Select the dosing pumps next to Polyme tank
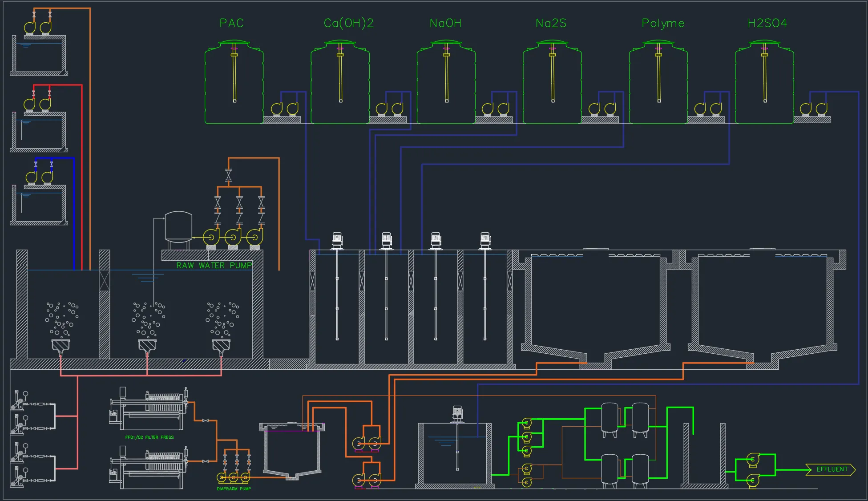This screenshot has height=501, width=868. (x=708, y=109)
